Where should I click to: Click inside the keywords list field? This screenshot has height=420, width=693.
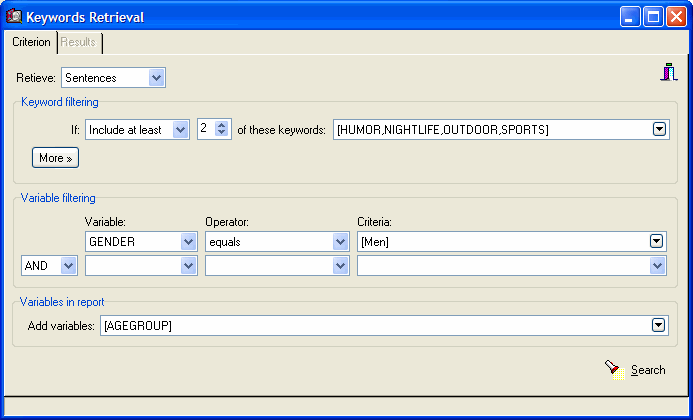coord(490,129)
